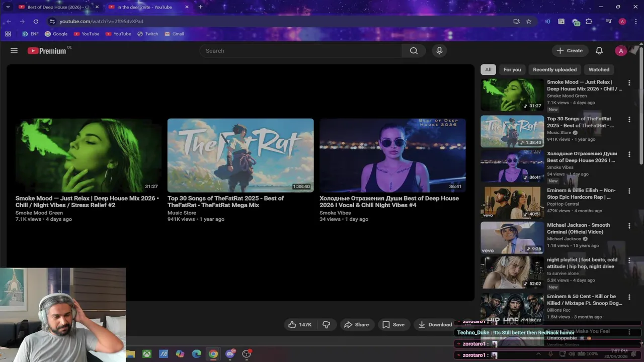Screen dimensions: 644x362
Task: Go back with browser back arrow
Action: [x=9, y=21]
